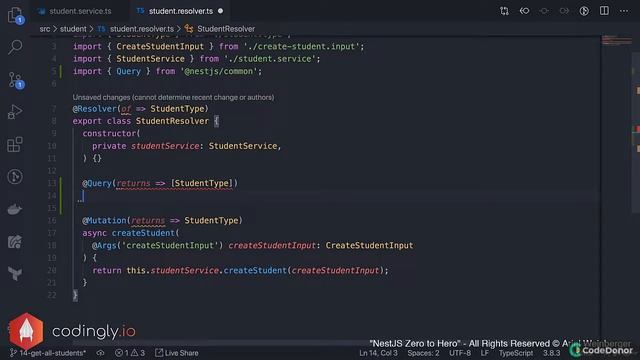Click the @Query decorator on line 13
This screenshot has width=640, height=360.
tap(97, 183)
